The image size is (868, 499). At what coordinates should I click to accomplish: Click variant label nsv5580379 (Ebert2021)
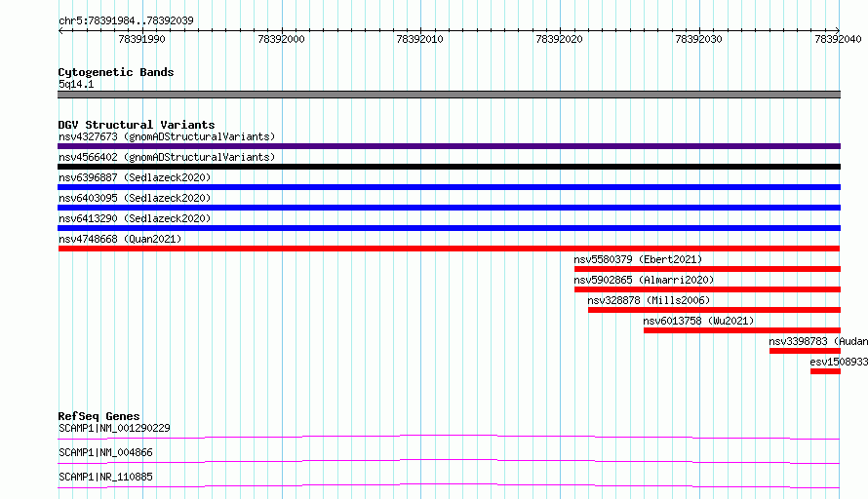(638, 259)
